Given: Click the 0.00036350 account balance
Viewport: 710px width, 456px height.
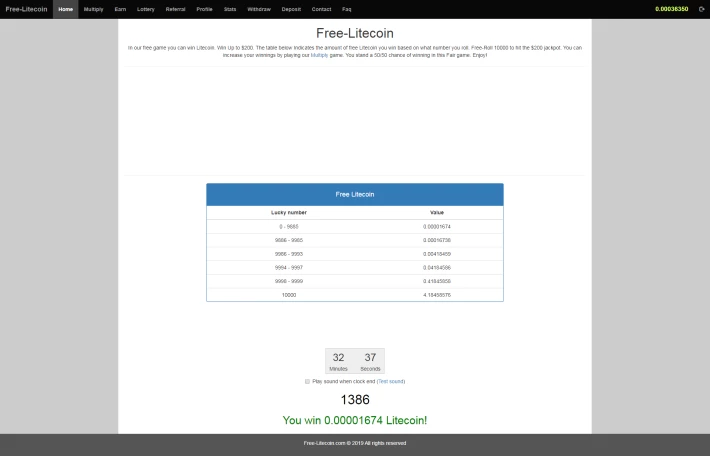Looking at the screenshot, I should click(x=672, y=9).
